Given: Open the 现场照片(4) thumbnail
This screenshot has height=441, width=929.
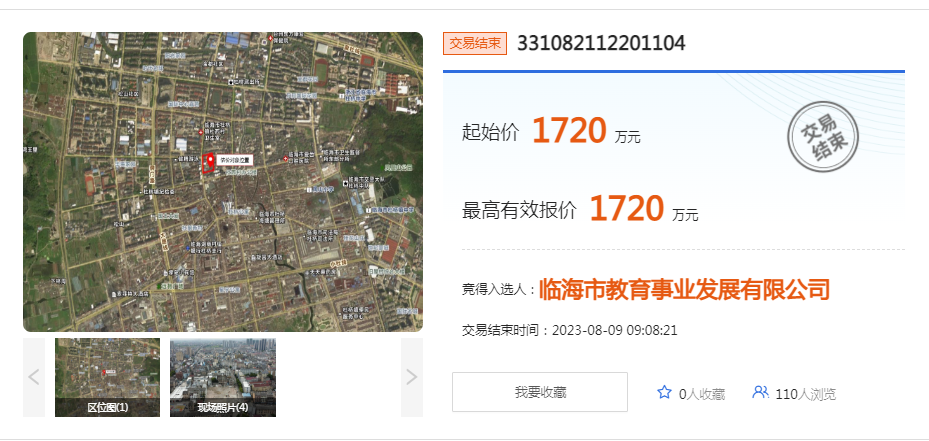Looking at the screenshot, I should coord(223,378).
